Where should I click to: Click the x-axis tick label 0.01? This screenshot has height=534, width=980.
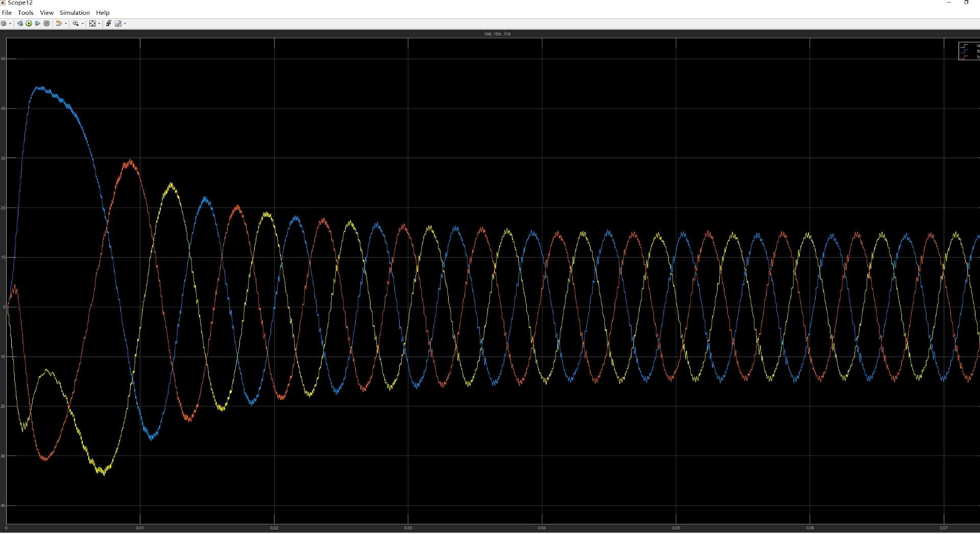pos(140,528)
